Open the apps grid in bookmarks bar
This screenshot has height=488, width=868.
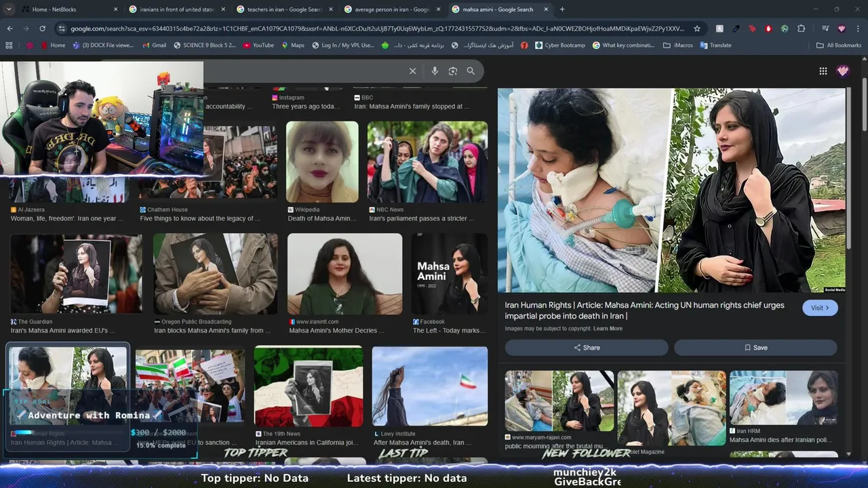pos(9,45)
